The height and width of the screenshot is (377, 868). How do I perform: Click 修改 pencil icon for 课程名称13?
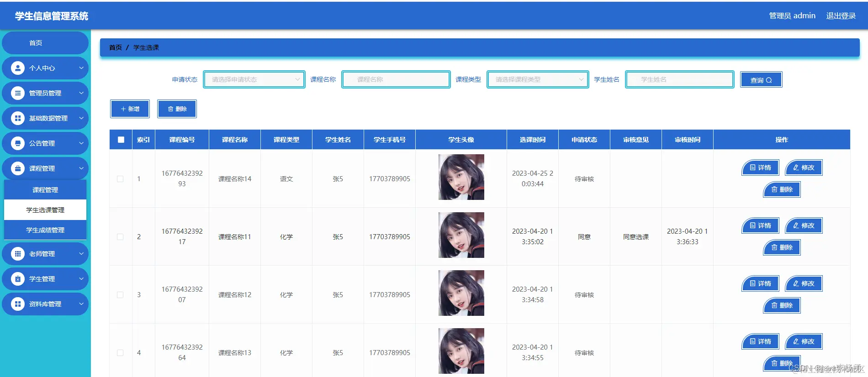(796, 341)
